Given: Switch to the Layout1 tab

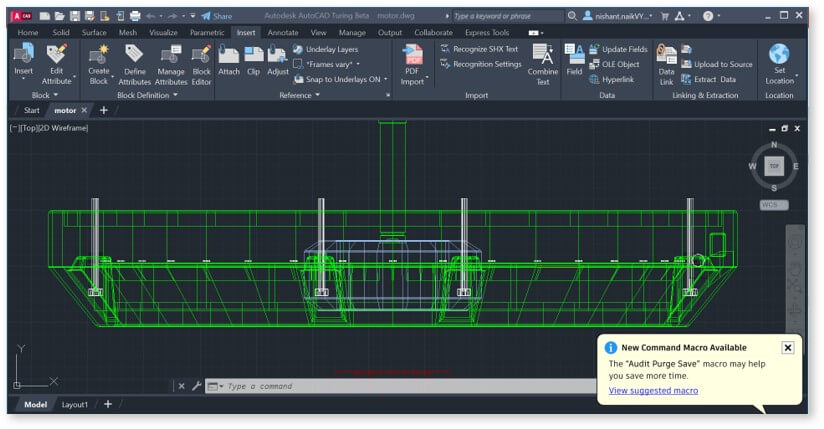Looking at the screenshot, I should tap(75, 405).
